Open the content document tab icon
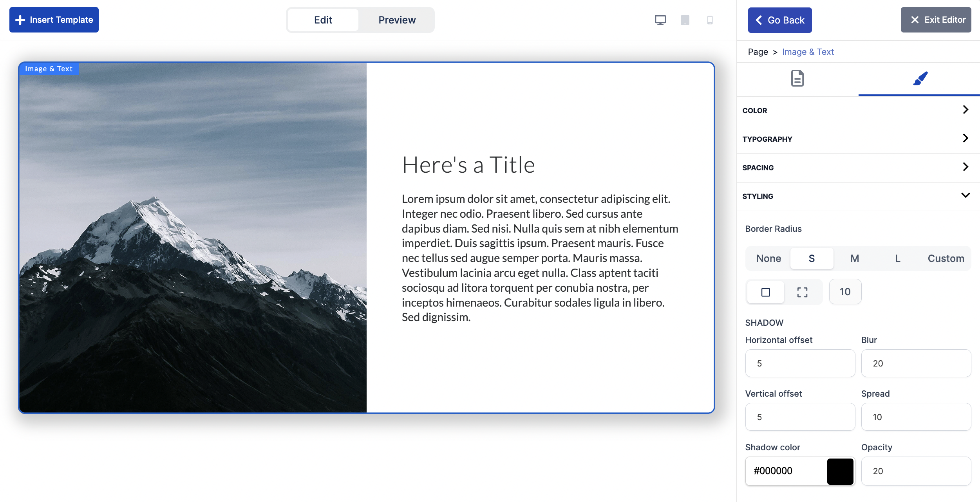980x502 pixels. tap(797, 78)
